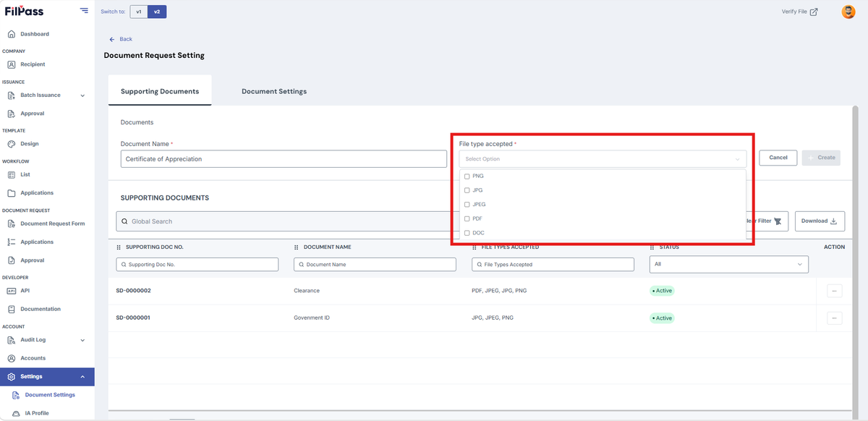
Task: Switch to the Document Settings tab
Action: click(x=274, y=92)
